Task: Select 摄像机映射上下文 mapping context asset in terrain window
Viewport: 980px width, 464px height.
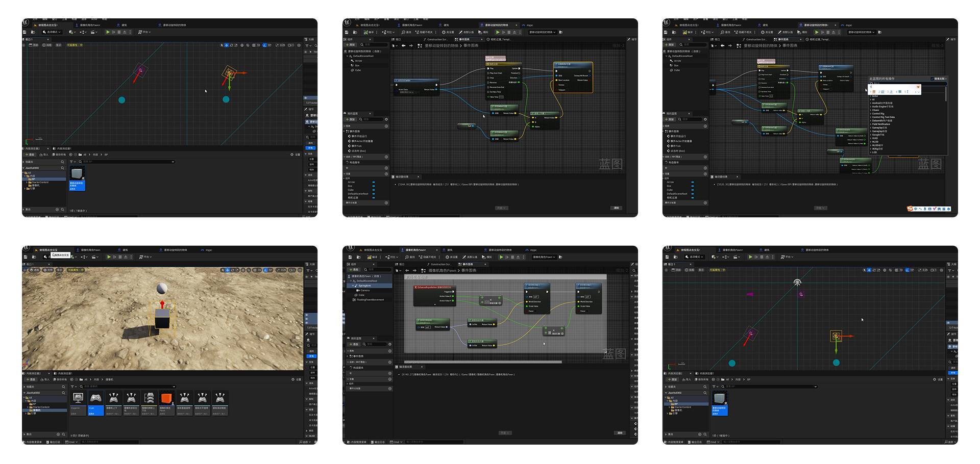Action: coord(149,403)
